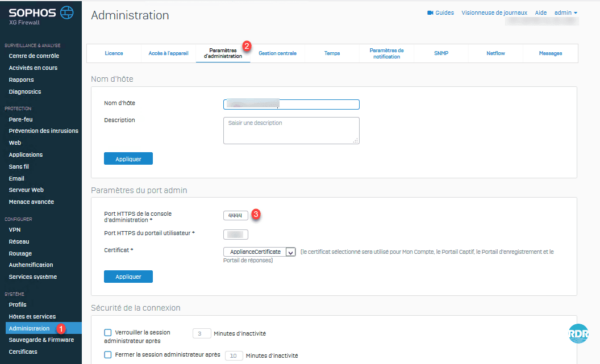Open Diagnostics in sidebar
Screen dimensions: 600x364
(25, 91)
